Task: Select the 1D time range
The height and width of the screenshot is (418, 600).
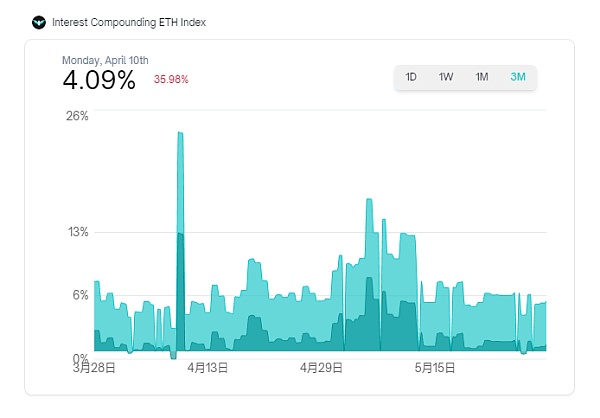Action: pyautogui.click(x=411, y=77)
